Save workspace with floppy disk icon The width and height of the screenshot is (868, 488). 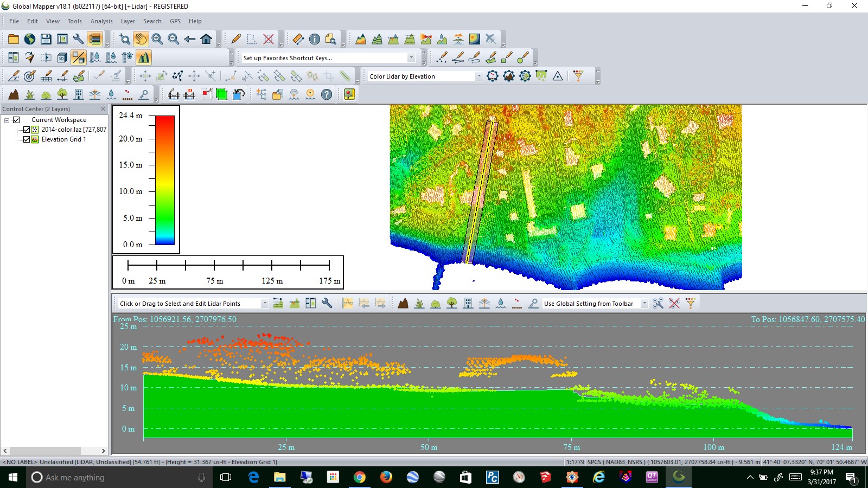(x=46, y=39)
